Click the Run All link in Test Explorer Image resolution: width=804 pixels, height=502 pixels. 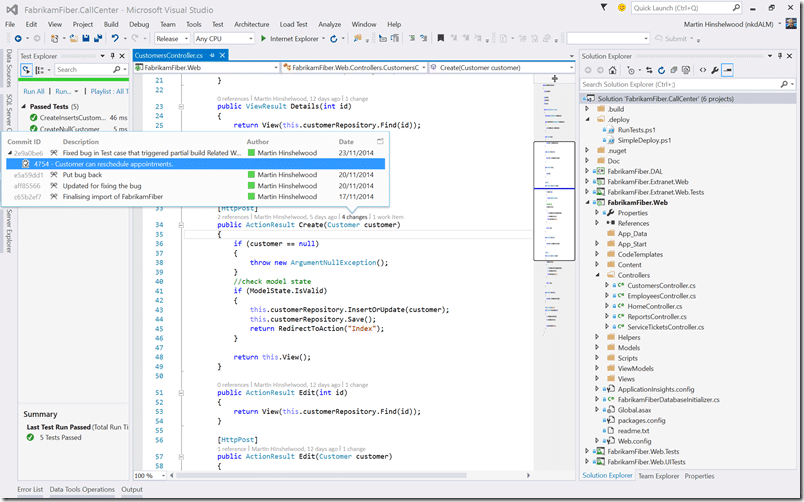point(34,91)
